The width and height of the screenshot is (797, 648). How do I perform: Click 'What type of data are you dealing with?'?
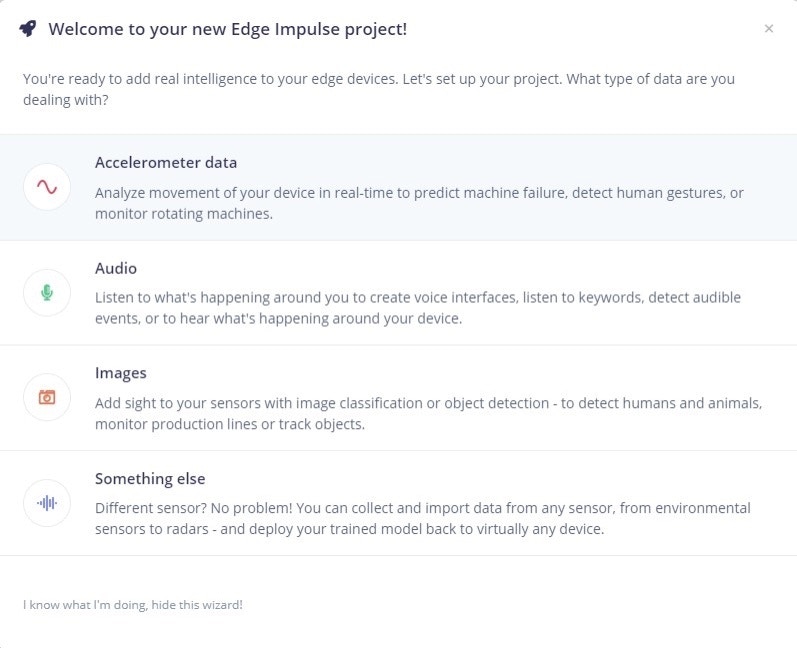pyautogui.click(x=652, y=79)
